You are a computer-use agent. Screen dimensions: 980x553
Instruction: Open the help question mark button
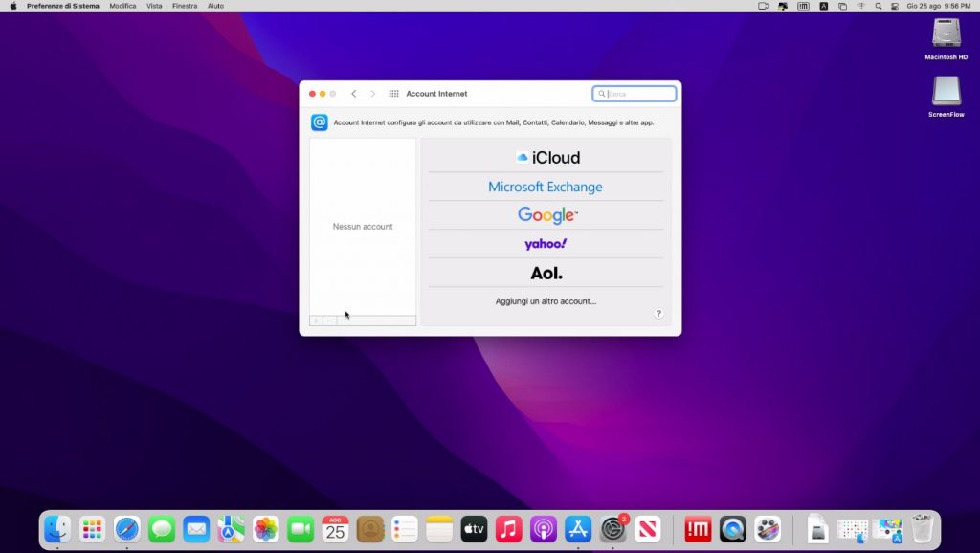pos(658,314)
